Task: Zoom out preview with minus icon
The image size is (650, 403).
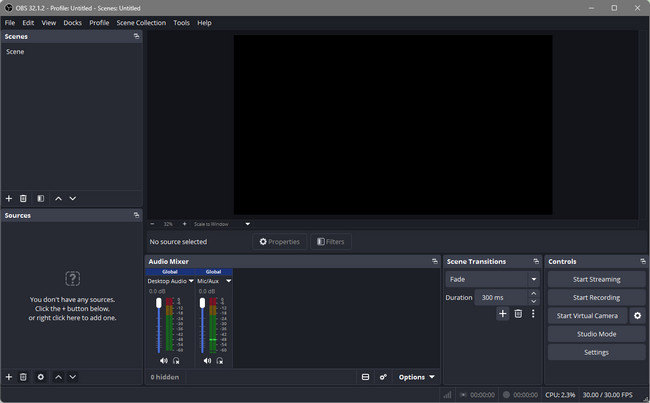Action: pyautogui.click(x=152, y=224)
